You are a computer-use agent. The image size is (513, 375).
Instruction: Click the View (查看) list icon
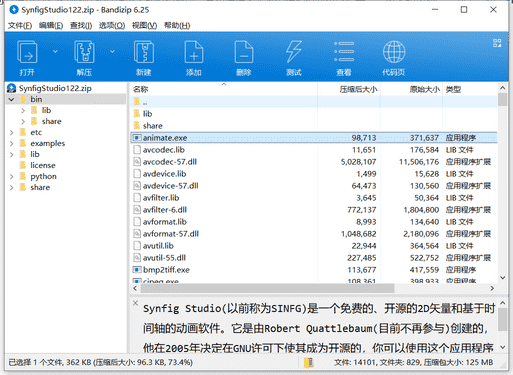point(344,52)
